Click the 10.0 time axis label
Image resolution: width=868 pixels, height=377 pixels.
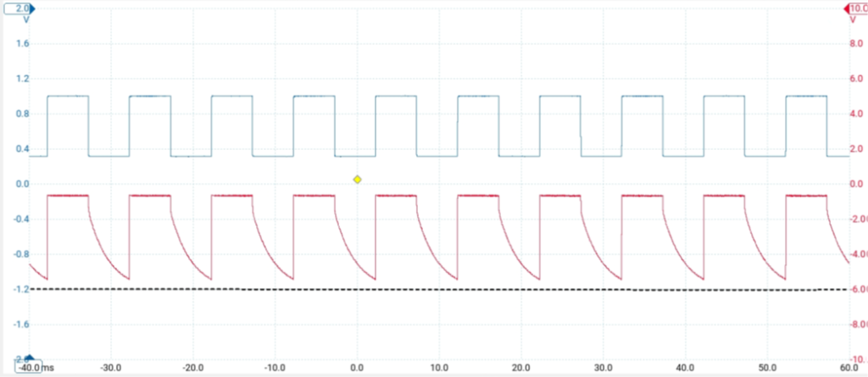pyautogui.click(x=439, y=368)
